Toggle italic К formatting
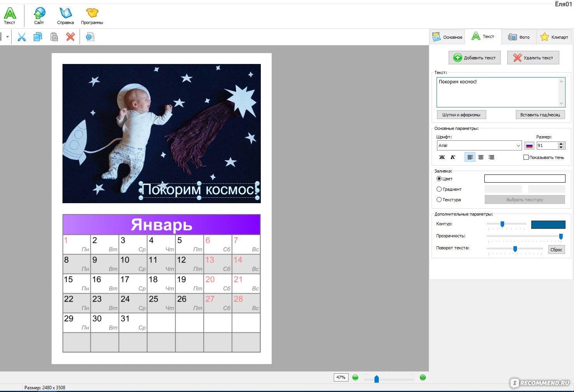Screen dimensions: 574x392 [x=453, y=157]
